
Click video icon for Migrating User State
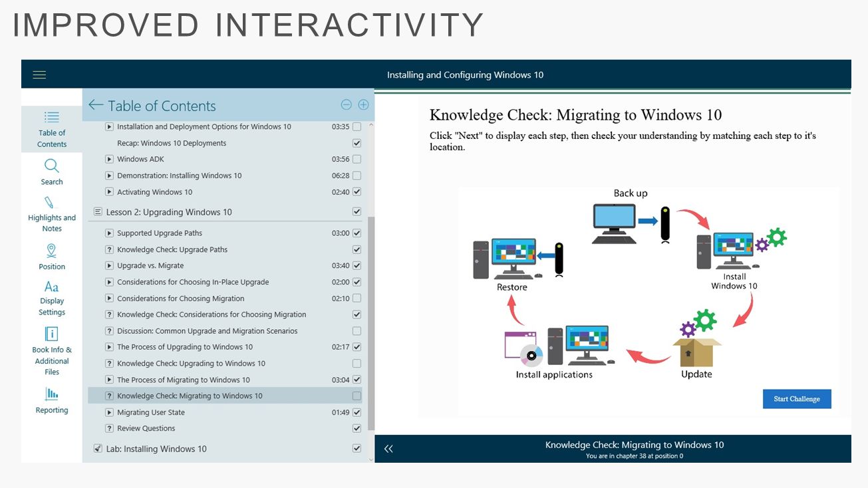coord(110,412)
